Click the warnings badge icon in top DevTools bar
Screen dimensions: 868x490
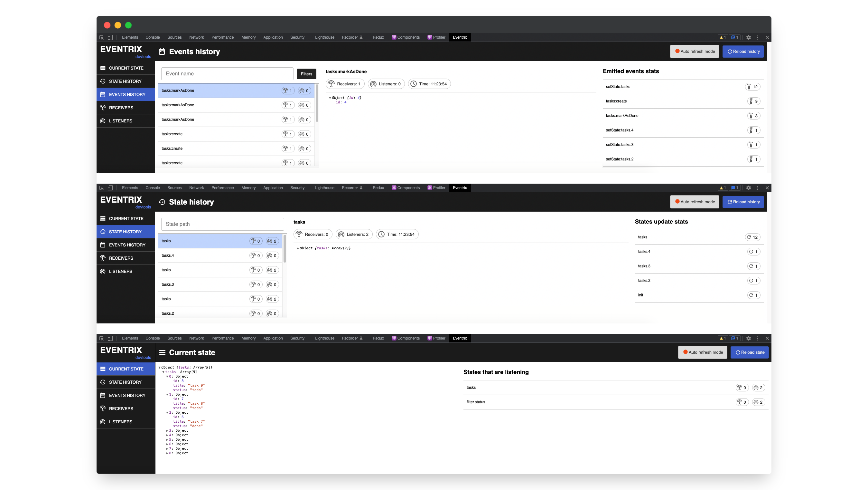pyautogui.click(x=723, y=37)
